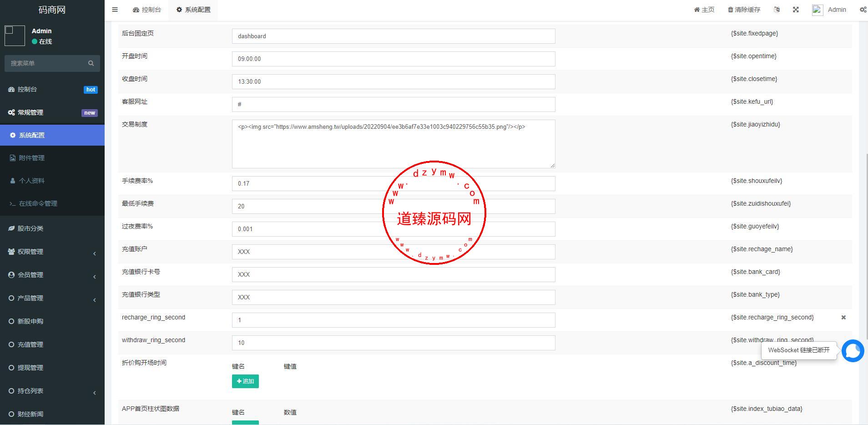
Task: Click into the 交易制度 textarea
Action: point(394,144)
